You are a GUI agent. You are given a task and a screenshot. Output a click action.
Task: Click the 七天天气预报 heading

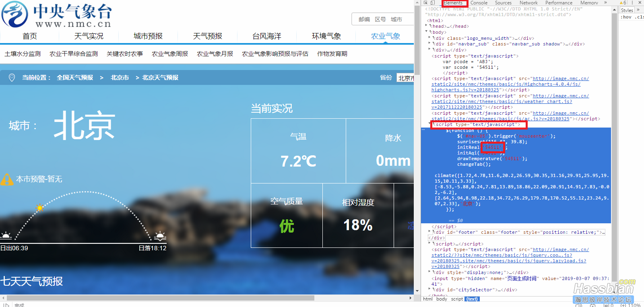click(x=31, y=281)
